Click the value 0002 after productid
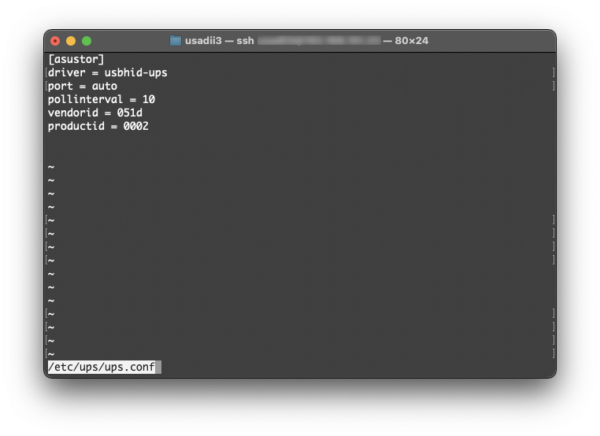Screen dimensions: 600x436 [x=136, y=126]
